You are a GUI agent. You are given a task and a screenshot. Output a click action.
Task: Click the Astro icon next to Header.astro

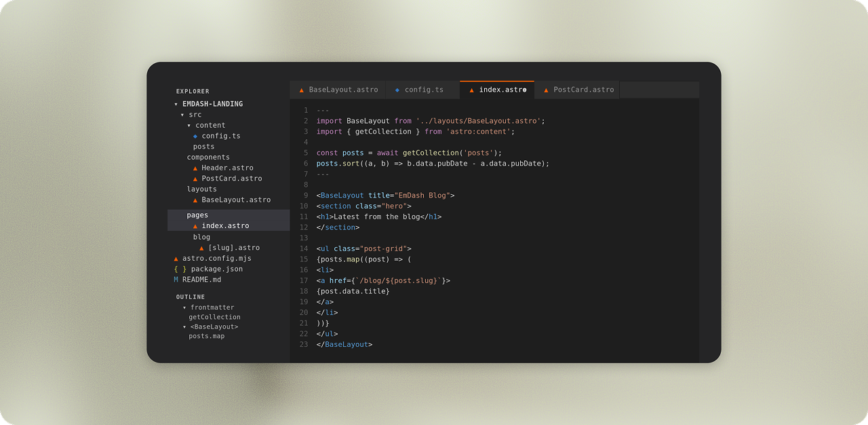[x=195, y=168]
